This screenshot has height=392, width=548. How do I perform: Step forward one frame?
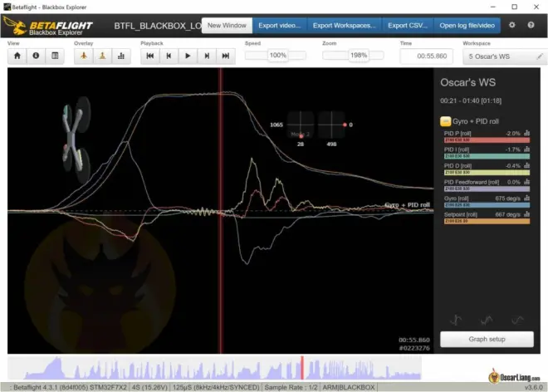pyautogui.click(x=207, y=56)
